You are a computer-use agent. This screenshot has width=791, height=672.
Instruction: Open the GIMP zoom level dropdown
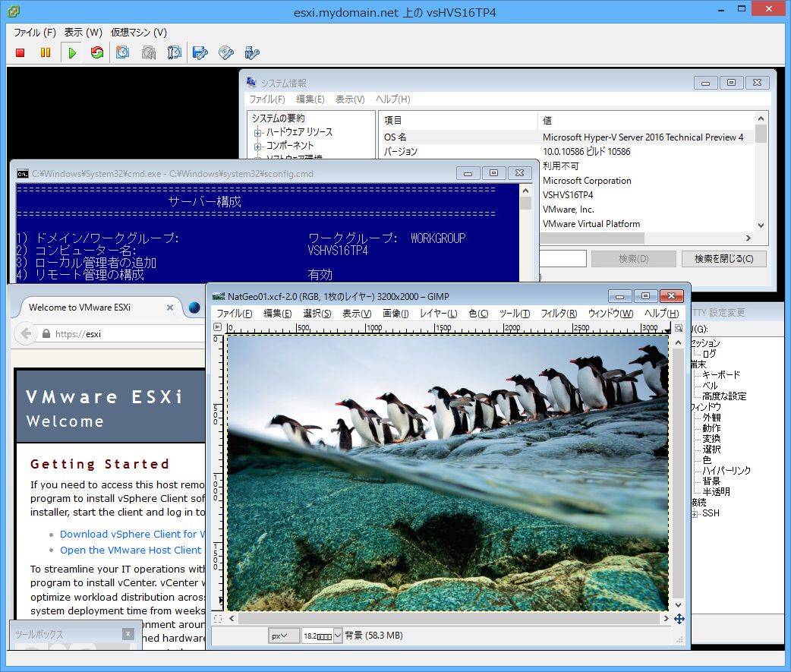click(338, 636)
